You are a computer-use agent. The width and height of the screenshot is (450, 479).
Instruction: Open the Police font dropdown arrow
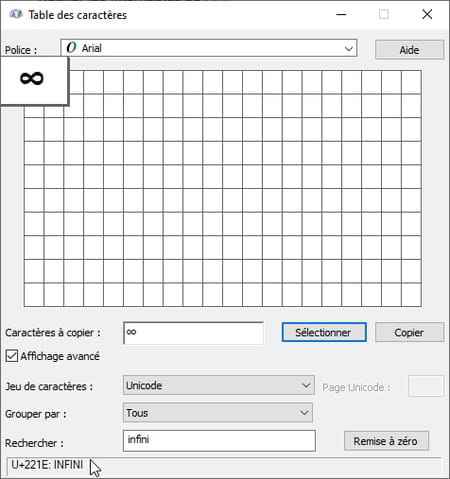click(x=349, y=49)
